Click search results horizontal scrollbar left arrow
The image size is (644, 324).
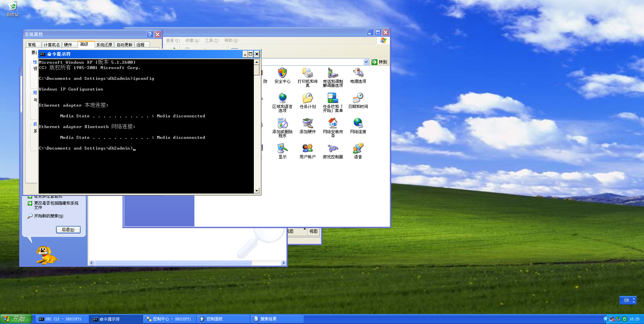[92, 263]
